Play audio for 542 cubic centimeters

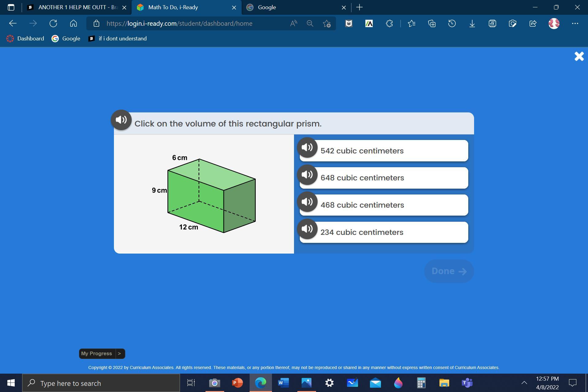(x=307, y=148)
